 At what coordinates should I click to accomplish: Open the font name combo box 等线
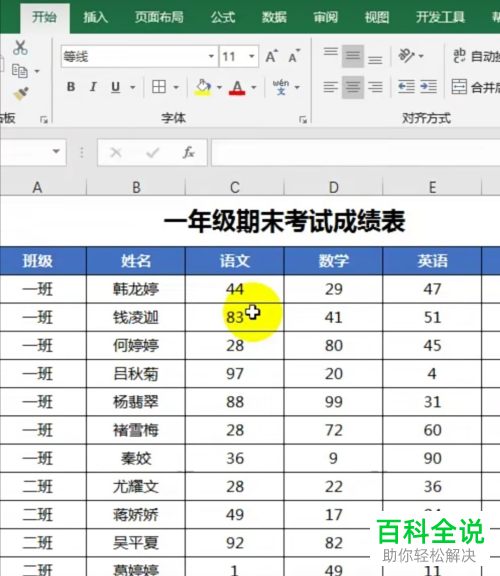[x=139, y=57]
